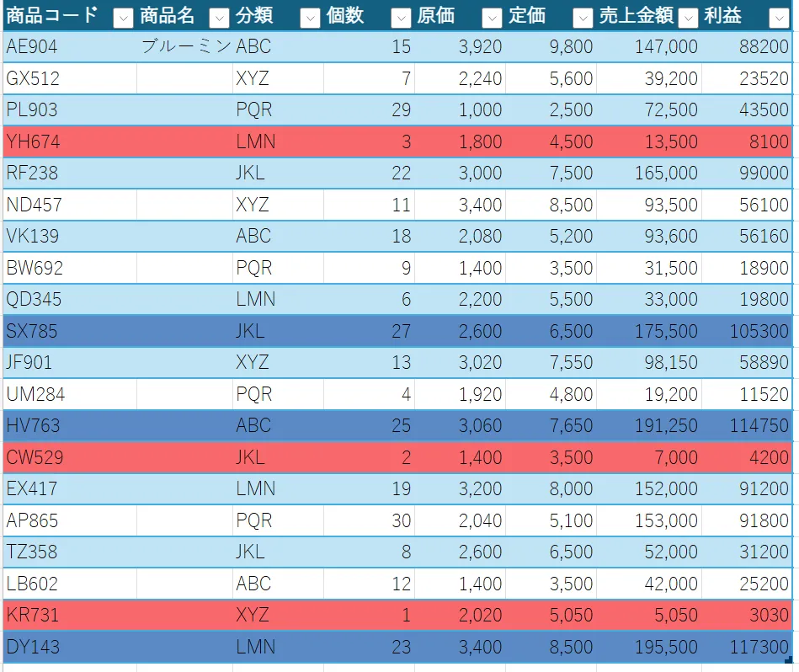Image resolution: width=799 pixels, height=672 pixels.
Task: Expand the 分類 filter dropdown arrow
Action: (310, 17)
